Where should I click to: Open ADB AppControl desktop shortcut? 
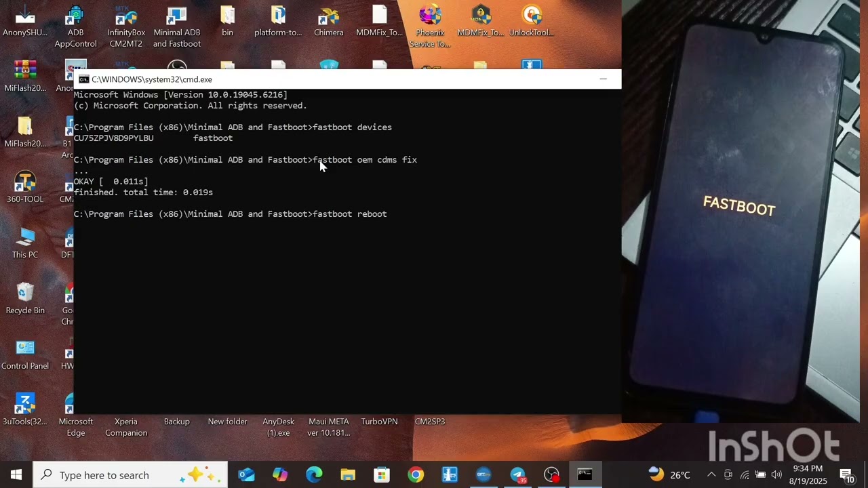tap(75, 26)
